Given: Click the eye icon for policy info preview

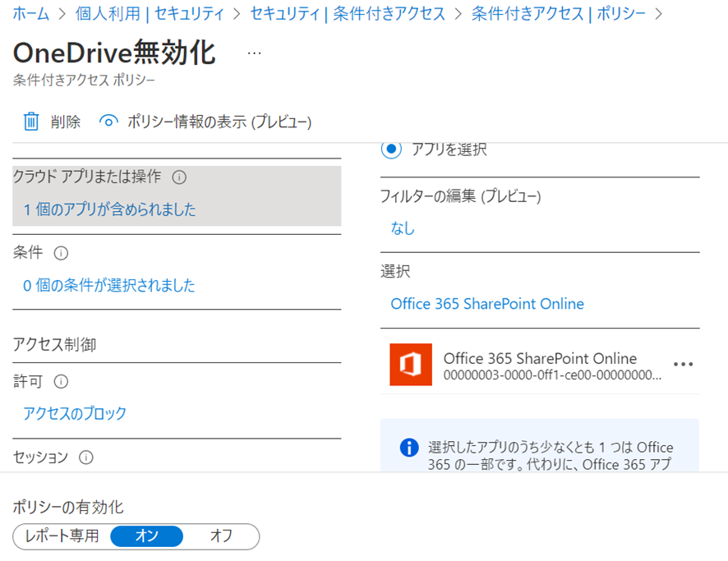Looking at the screenshot, I should [x=108, y=122].
